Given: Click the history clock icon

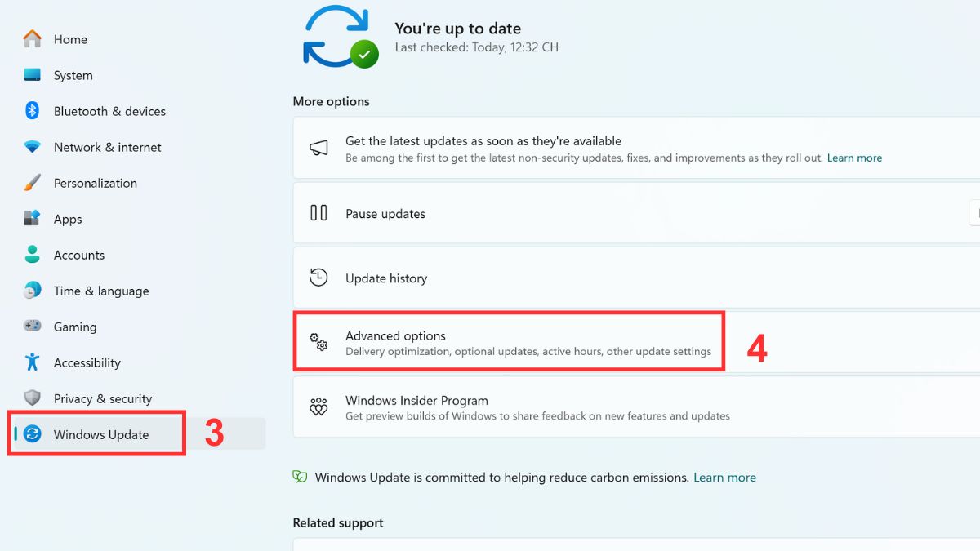Looking at the screenshot, I should tap(318, 278).
